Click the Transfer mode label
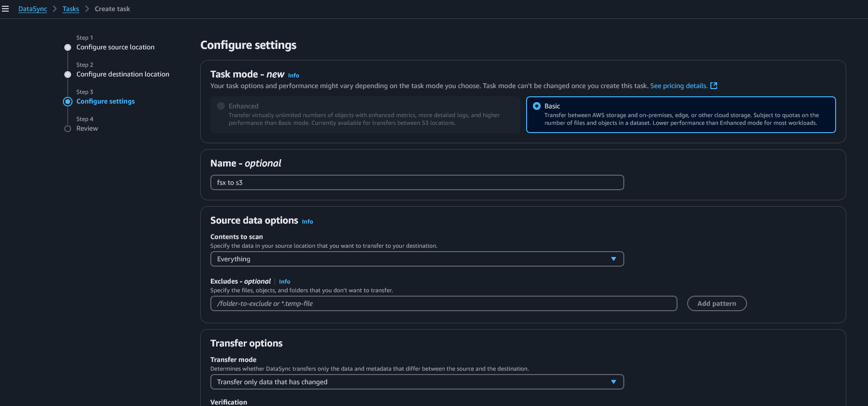Screen dimensions: 868x406 click(x=233, y=360)
